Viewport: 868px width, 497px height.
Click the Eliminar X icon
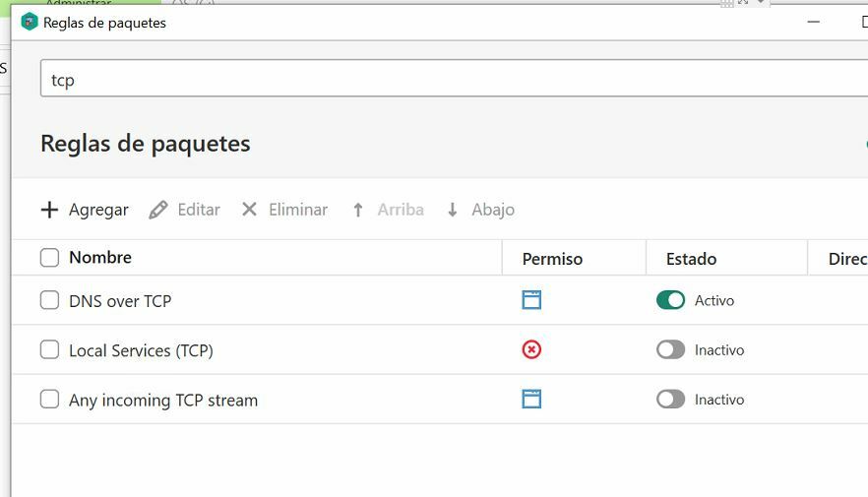click(x=249, y=210)
